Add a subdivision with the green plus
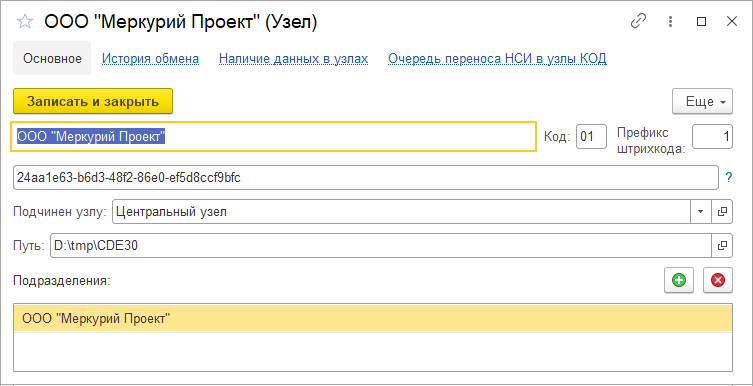 (679, 280)
